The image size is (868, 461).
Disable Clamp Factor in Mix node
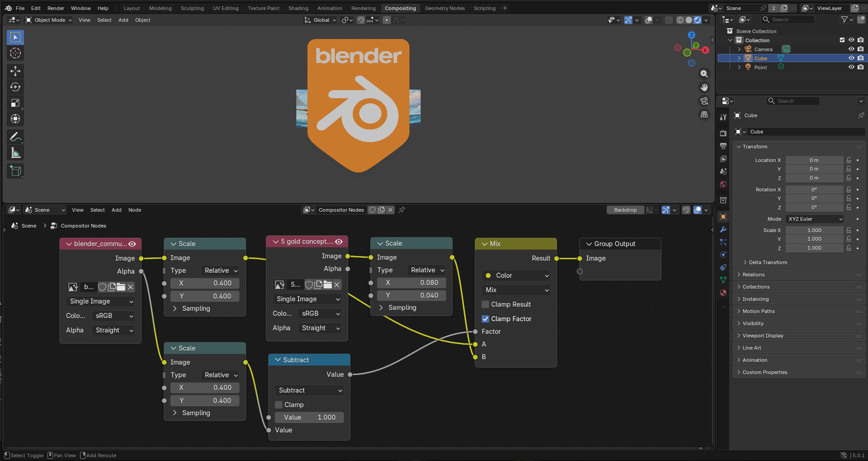click(486, 319)
